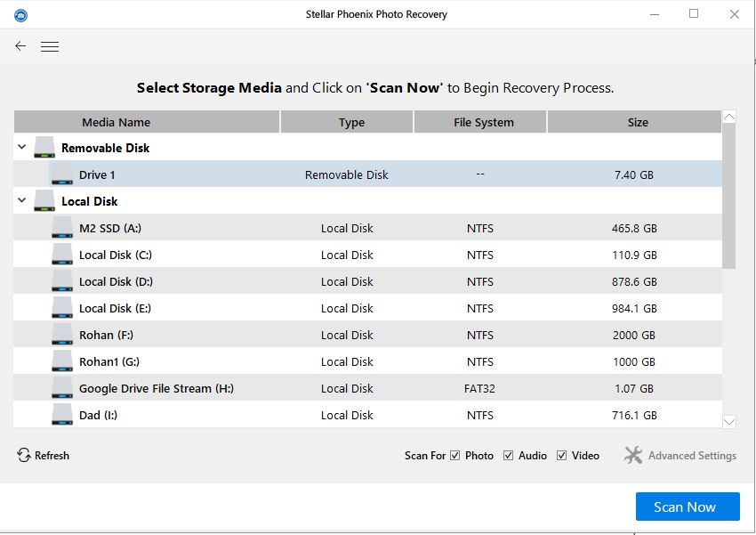The height and width of the screenshot is (535, 756).
Task: Click the Advanced Settings wrench icon
Action: coord(633,455)
